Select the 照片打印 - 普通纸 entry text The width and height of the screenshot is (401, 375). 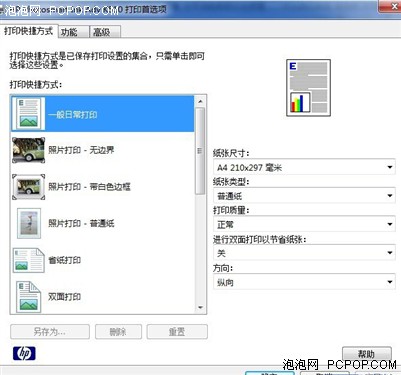point(81,223)
